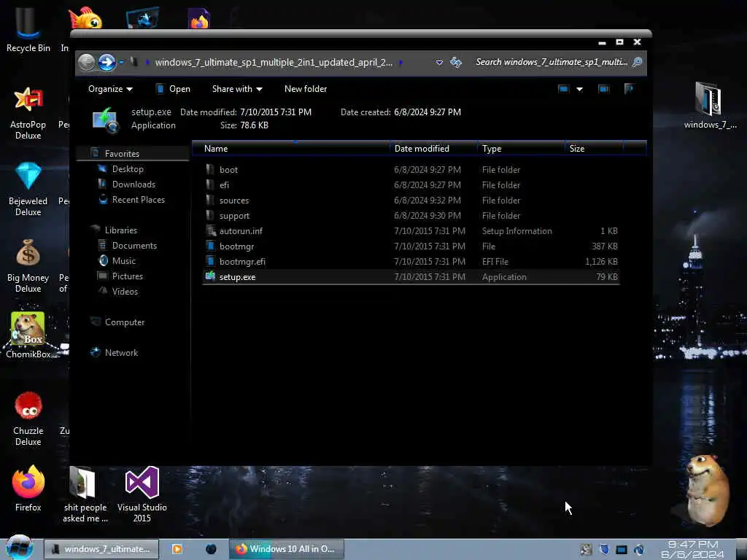The width and height of the screenshot is (747, 560).
Task: Open the taskbar clock 9:47 PM
Action: click(693, 549)
